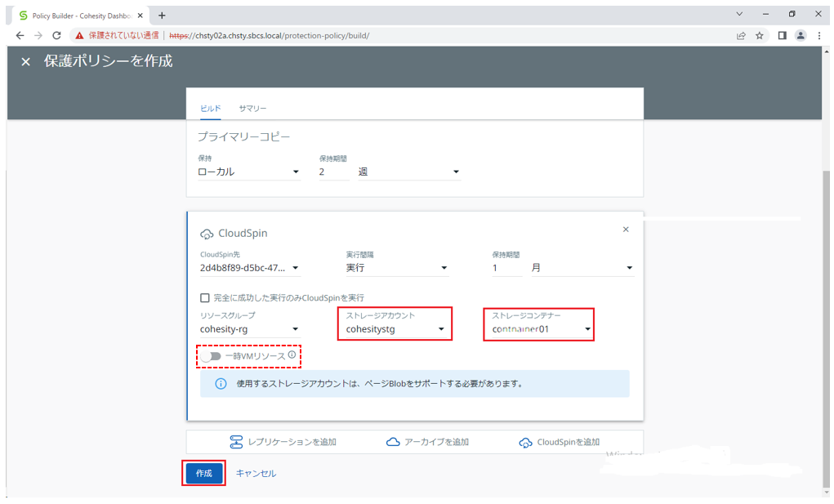Open the tab search dropdown chevron
834x504 pixels.
coord(739,15)
